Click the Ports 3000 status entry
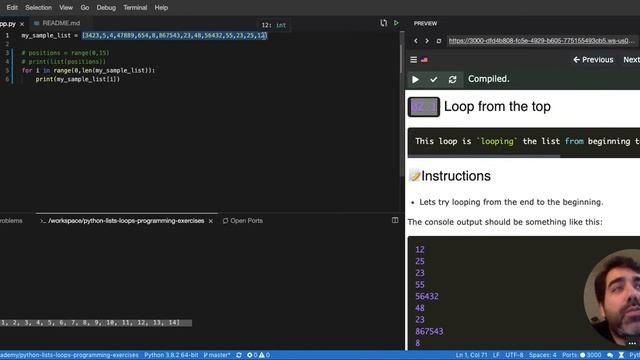 coord(582,355)
